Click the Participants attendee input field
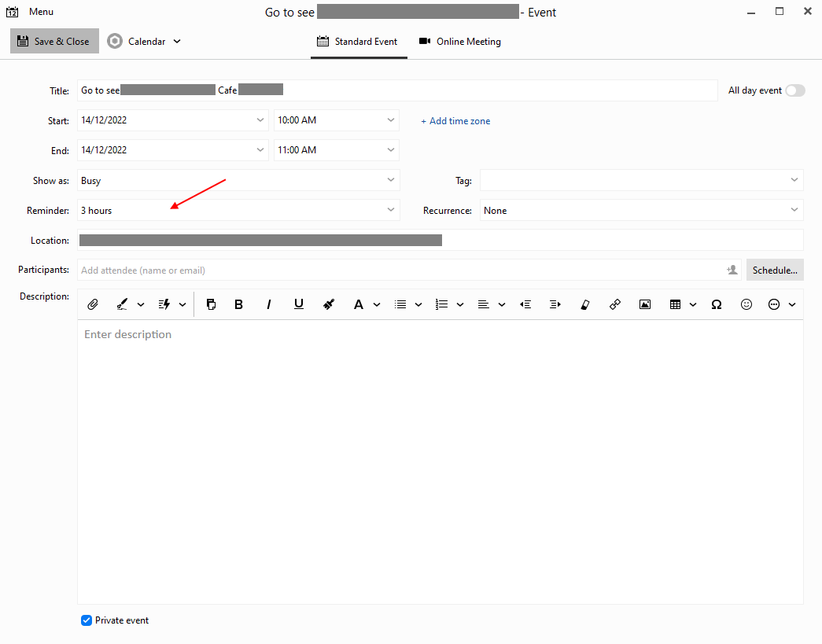The image size is (822, 644). pyautogui.click(x=401, y=270)
